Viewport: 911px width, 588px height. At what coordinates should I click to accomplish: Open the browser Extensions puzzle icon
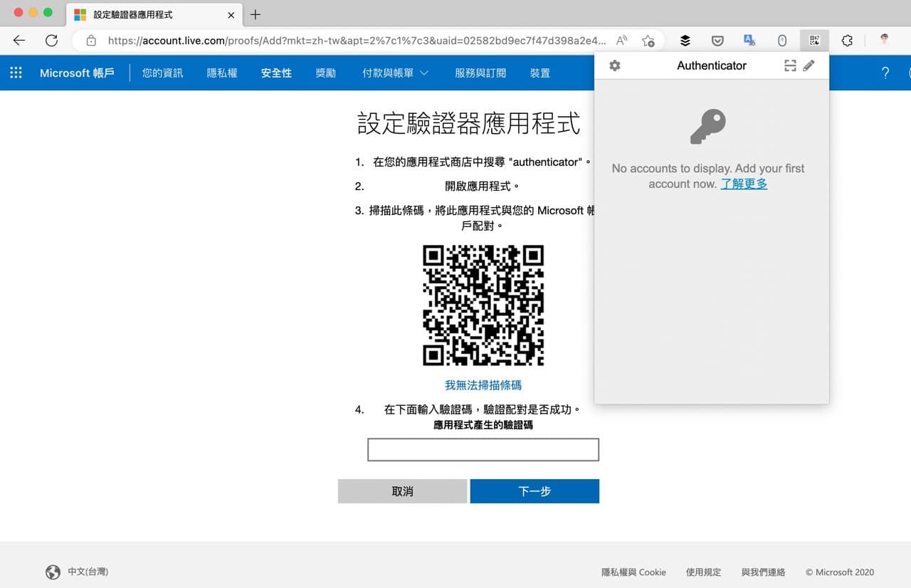[847, 41]
